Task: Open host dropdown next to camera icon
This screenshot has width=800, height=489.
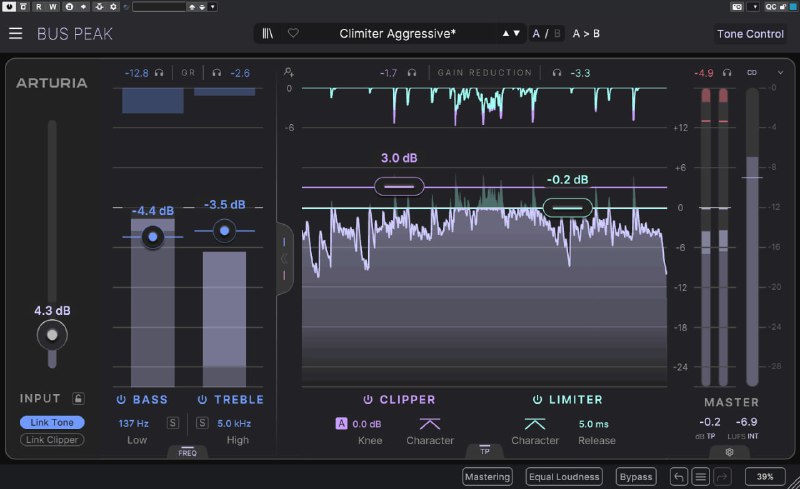Action: click(754, 7)
